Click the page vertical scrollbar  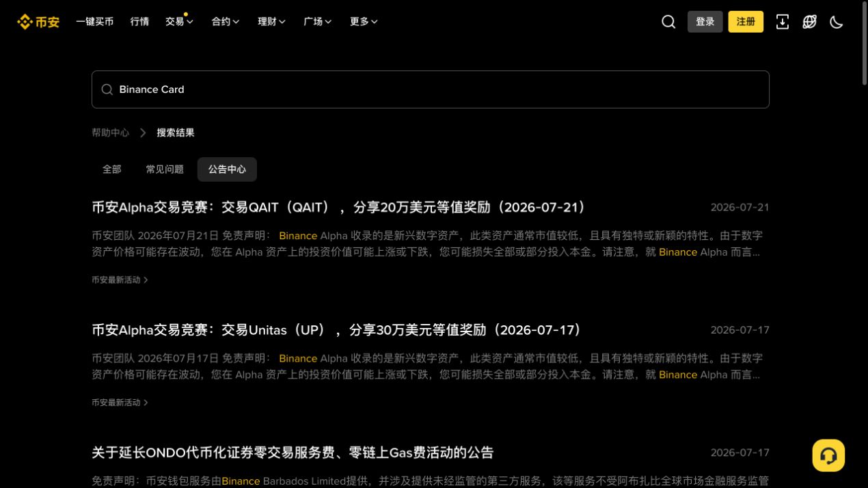(x=864, y=44)
